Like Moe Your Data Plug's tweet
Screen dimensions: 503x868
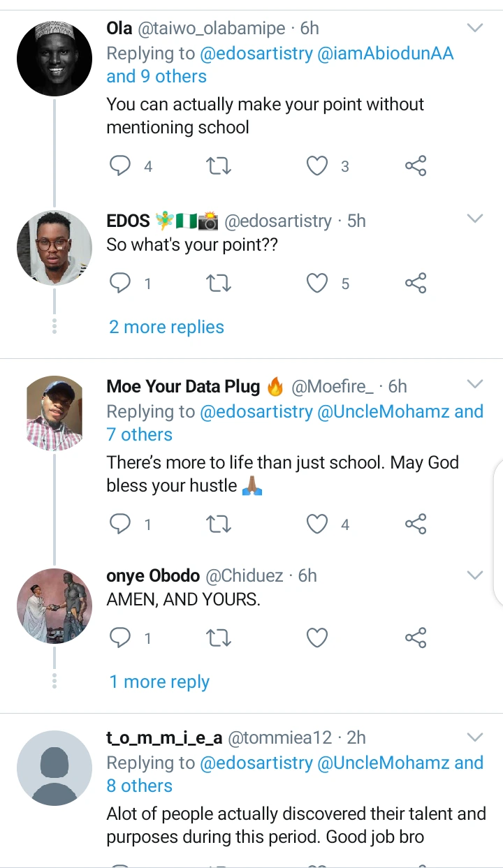pyautogui.click(x=318, y=524)
